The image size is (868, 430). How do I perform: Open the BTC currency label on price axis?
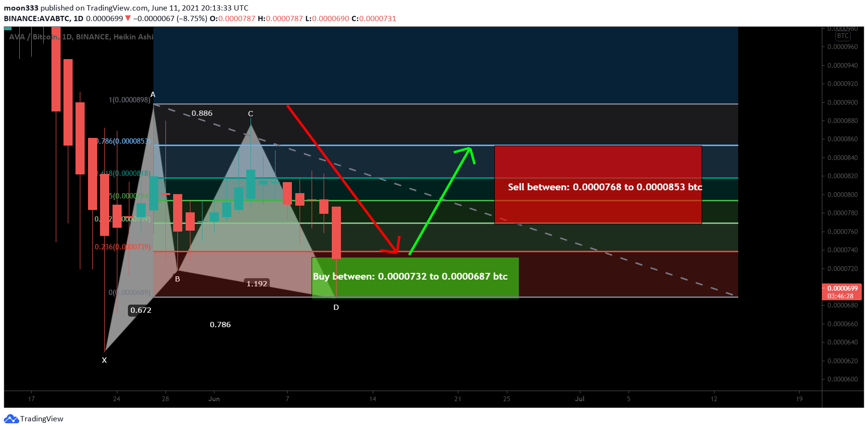843,36
